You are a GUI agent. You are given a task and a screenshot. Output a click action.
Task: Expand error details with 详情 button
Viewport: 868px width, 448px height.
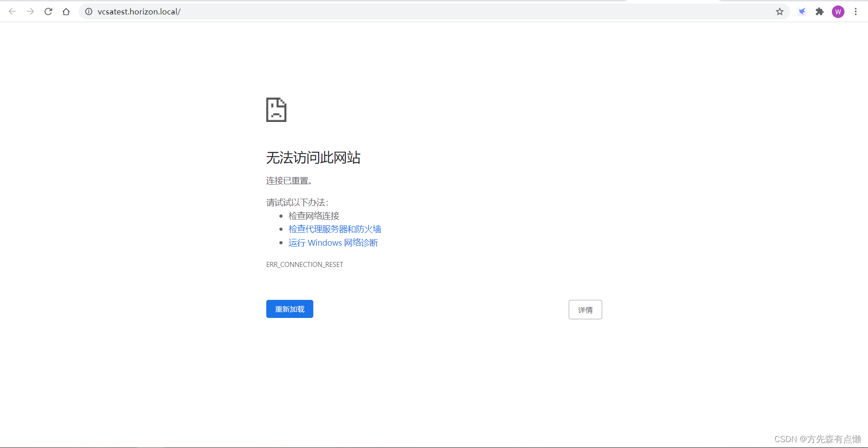(x=585, y=309)
